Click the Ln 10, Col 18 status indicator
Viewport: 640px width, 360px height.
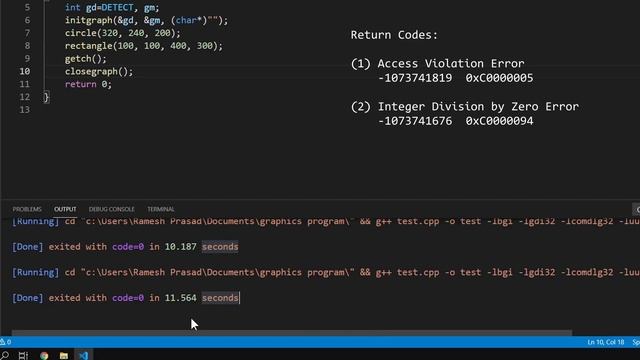click(606, 342)
